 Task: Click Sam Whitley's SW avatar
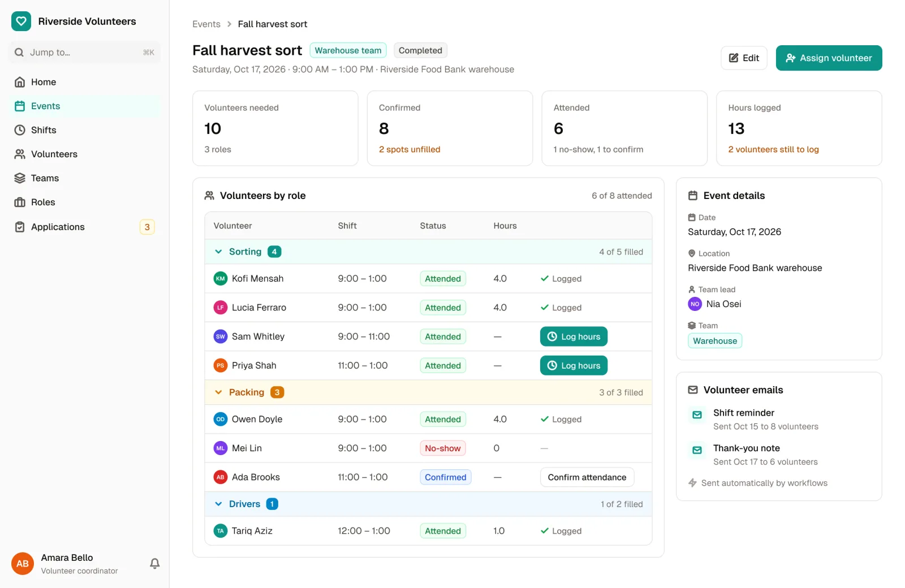221,336
